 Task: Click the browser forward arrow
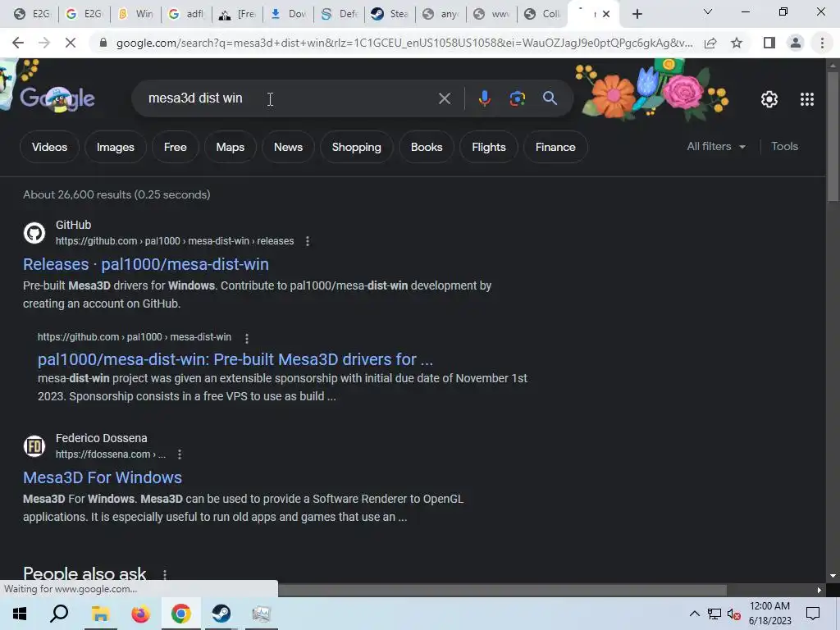(x=44, y=43)
